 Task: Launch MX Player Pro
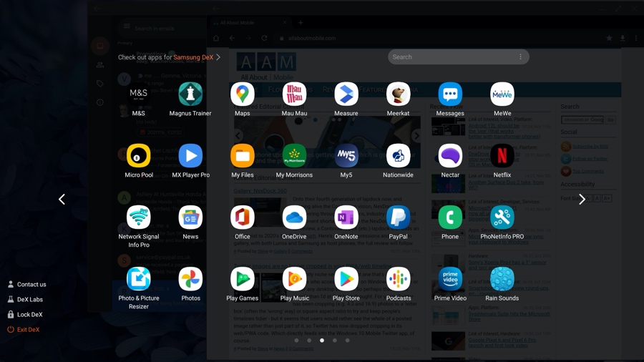click(x=190, y=156)
